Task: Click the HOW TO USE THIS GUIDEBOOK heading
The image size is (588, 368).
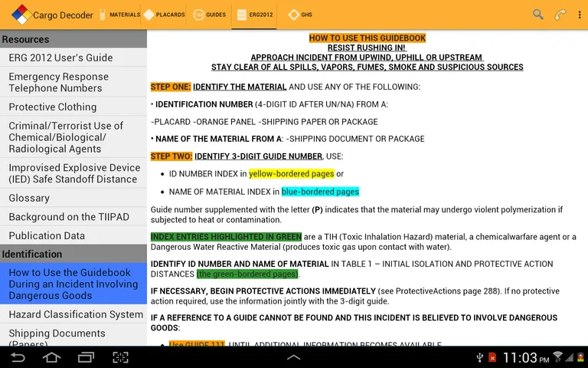Action: [x=367, y=38]
